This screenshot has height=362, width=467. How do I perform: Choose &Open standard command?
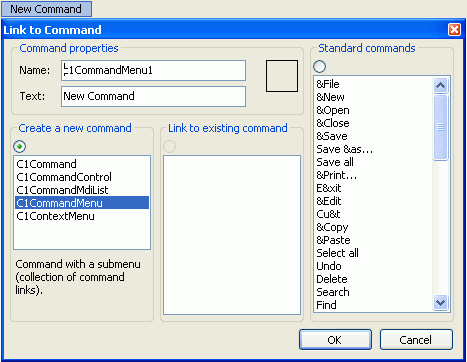(x=373, y=110)
